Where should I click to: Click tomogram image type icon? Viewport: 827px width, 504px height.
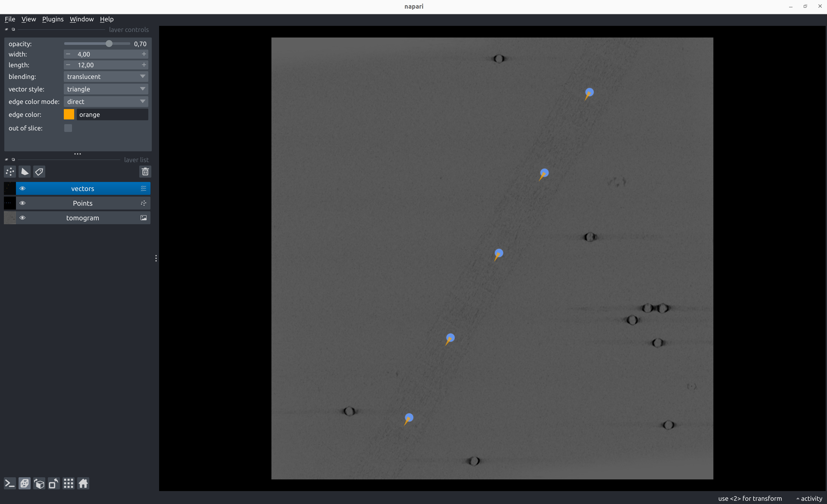point(143,218)
